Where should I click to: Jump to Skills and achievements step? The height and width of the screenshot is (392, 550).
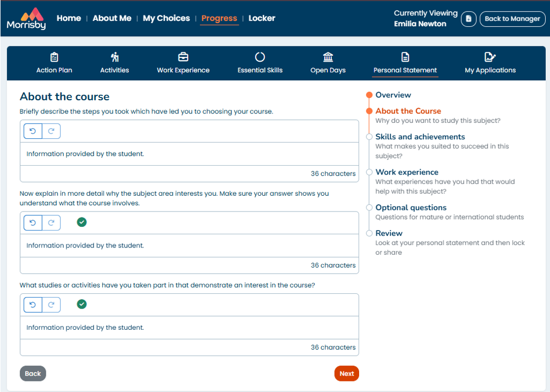[x=420, y=137]
